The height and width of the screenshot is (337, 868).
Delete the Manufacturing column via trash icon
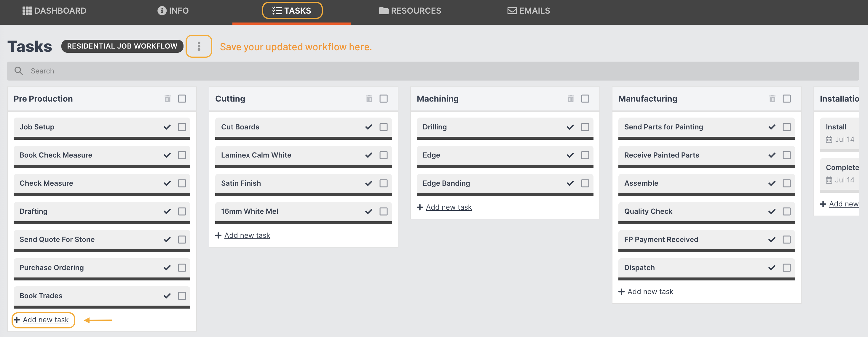click(772, 99)
